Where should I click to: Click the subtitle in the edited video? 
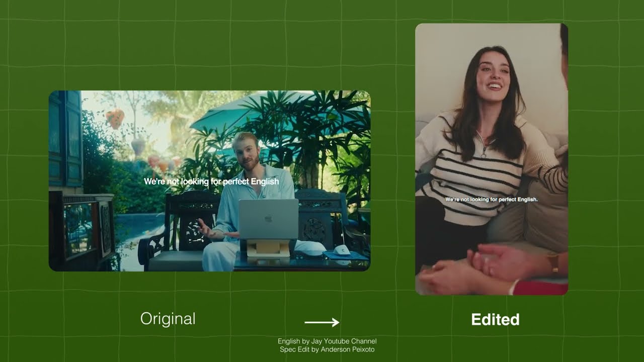coord(492,200)
